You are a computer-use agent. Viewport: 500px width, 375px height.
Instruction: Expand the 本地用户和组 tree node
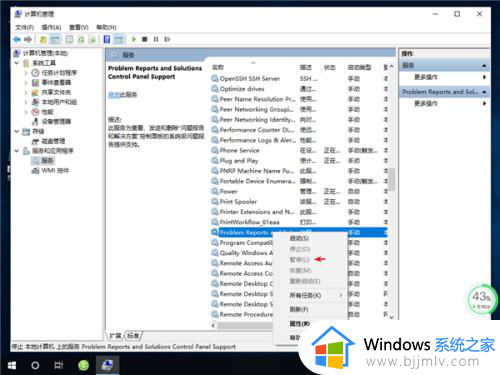tap(26, 102)
